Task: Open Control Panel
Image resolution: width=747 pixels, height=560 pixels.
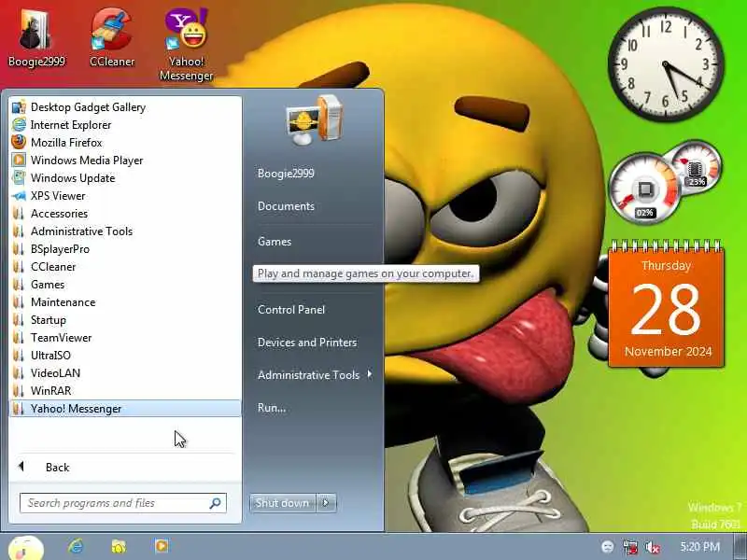Action: (291, 310)
